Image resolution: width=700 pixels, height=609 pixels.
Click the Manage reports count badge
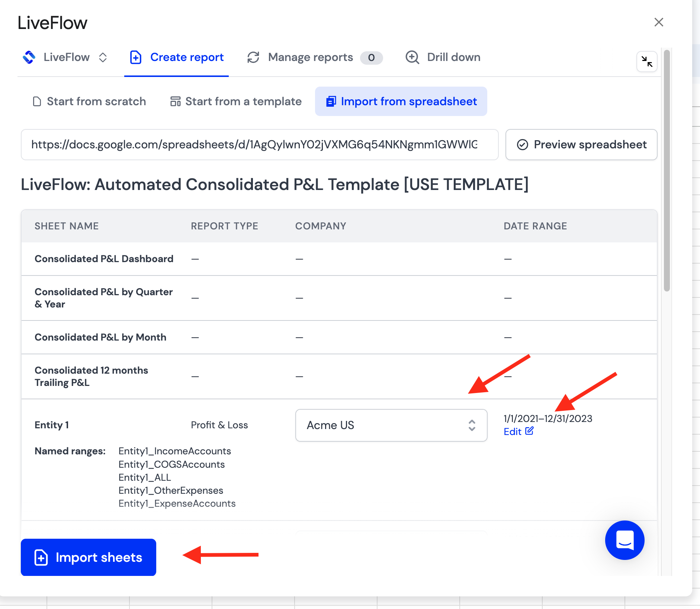371,58
